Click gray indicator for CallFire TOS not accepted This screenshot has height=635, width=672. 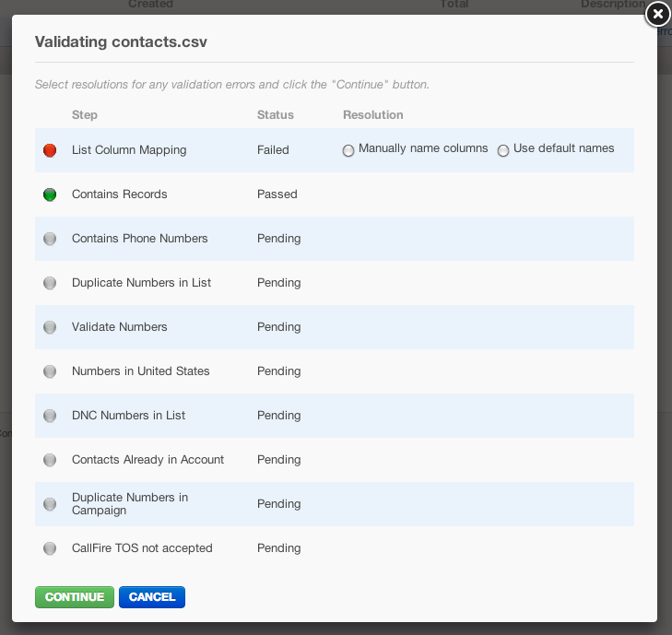pyautogui.click(x=50, y=548)
